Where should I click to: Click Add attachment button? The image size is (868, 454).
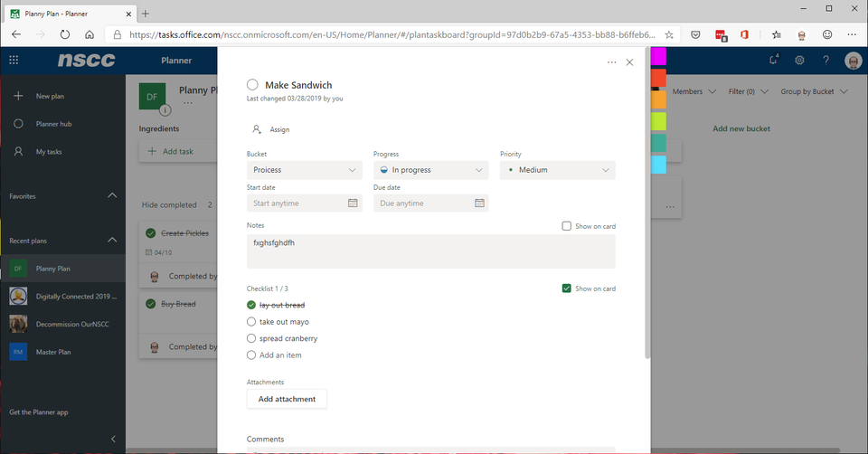tap(287, 399)
